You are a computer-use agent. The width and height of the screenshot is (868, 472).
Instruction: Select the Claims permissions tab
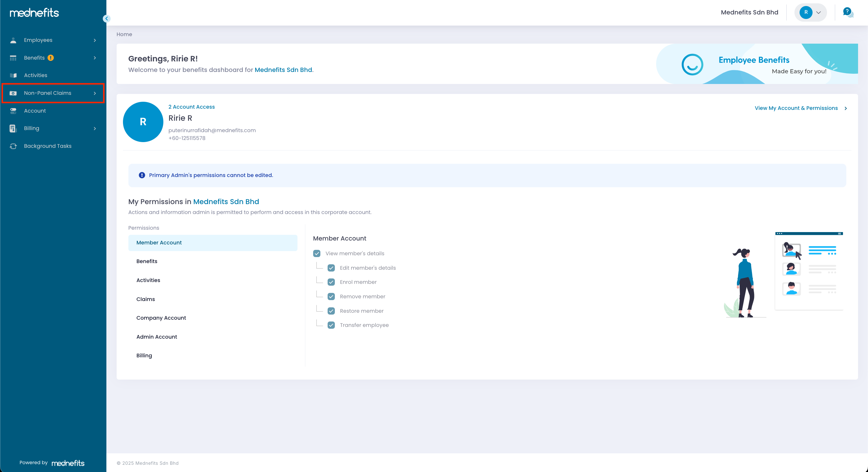146,299
